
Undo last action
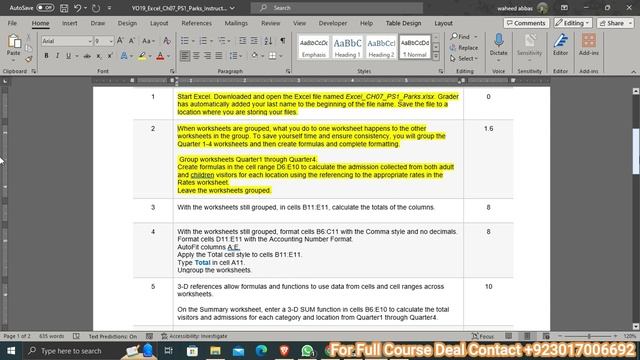click(77, 8)
